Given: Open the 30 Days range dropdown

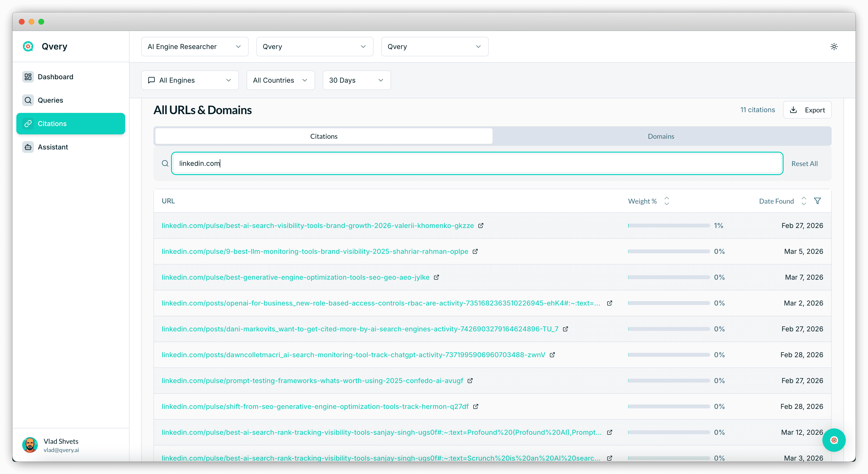Looking at the screenshot, I should coord(356,80).
